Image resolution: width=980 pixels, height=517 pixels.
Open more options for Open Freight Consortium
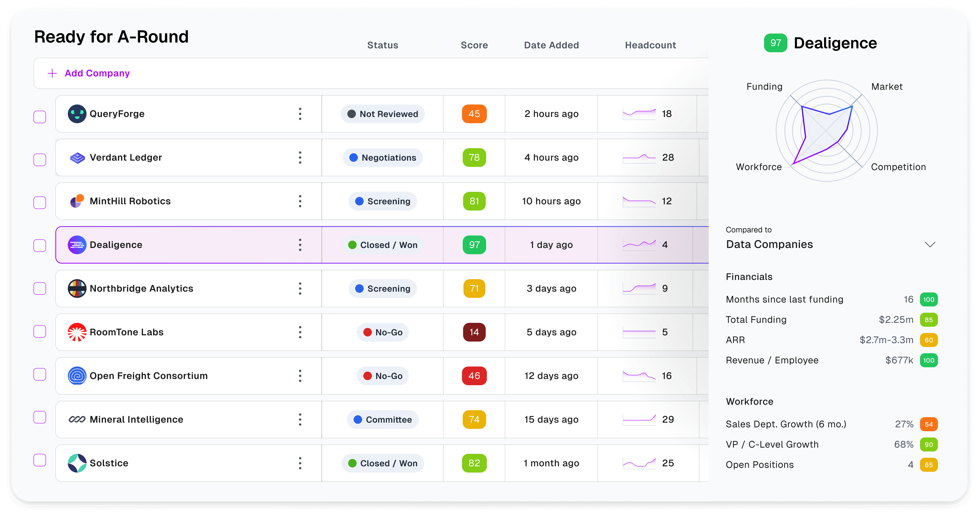(x=300, y=376)
